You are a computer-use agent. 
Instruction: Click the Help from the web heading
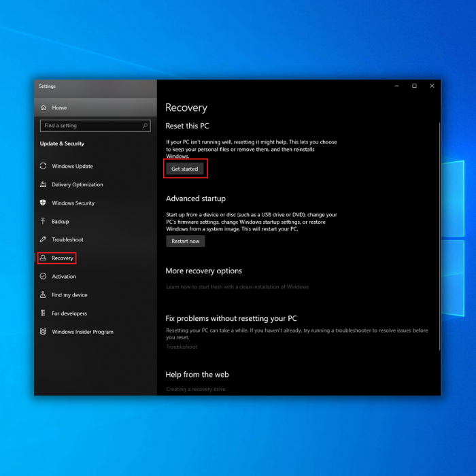(x=197, y=375)
